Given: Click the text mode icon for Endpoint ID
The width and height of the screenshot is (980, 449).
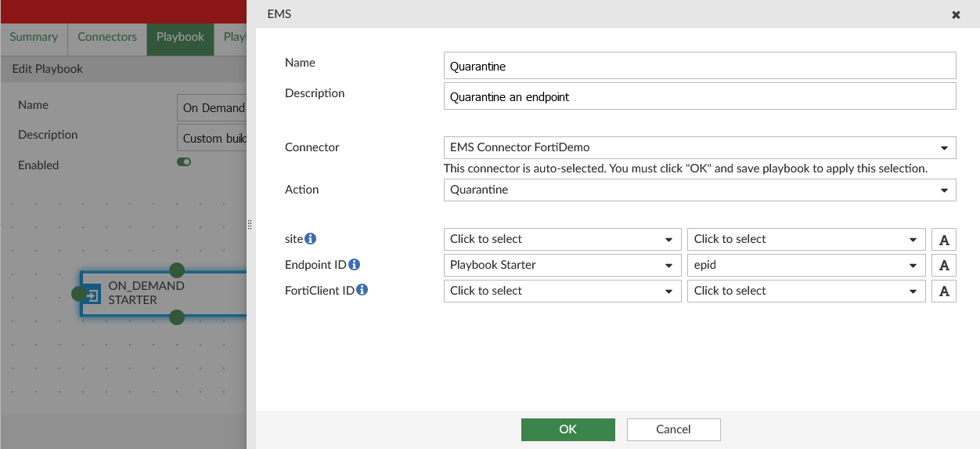Looking at the screenshot, I should [944, 266].
